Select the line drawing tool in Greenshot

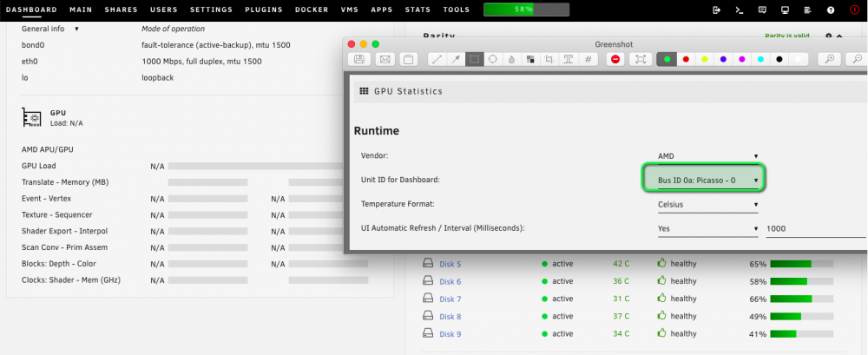(x=437, y=59)
